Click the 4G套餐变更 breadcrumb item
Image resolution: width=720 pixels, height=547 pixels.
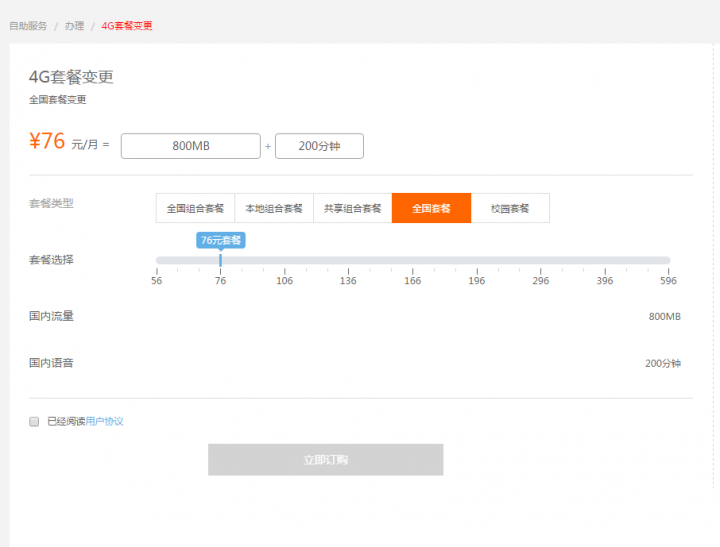[x=127, y=25]
